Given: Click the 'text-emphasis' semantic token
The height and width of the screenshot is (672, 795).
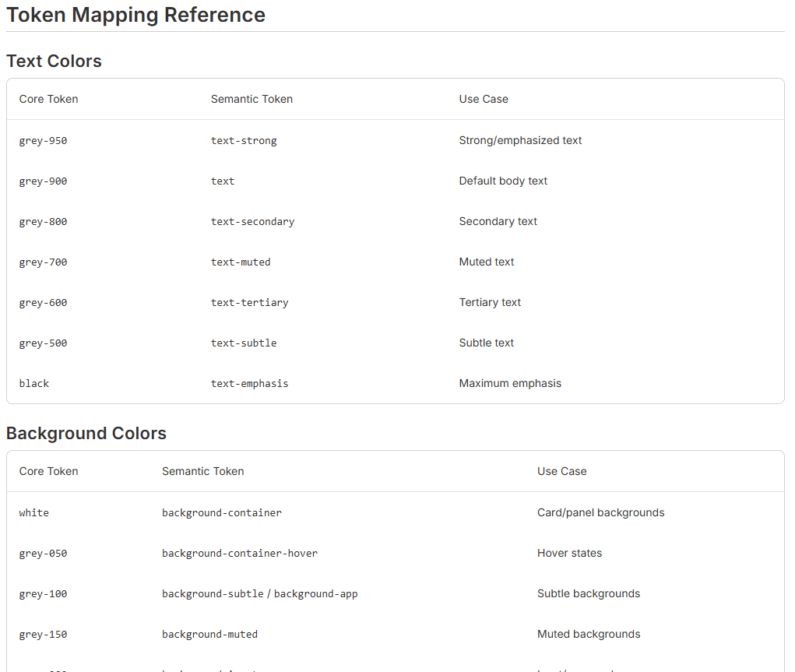Looking at the screenshot, I should [249, 383].
